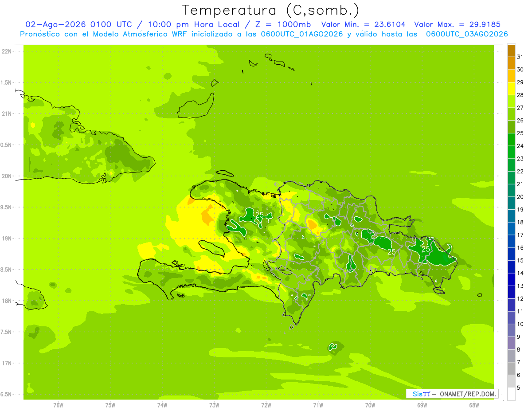The height and width of the screenshot is (411, 532).
Task: Click the "73W" longitude axis label
Action: (x=214, y=405)
